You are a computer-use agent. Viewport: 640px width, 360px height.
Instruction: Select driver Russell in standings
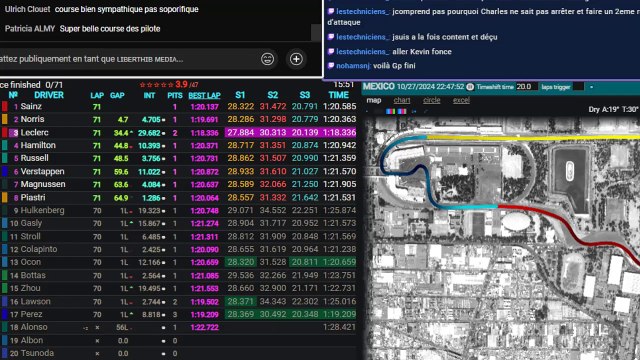pos(34,158)
